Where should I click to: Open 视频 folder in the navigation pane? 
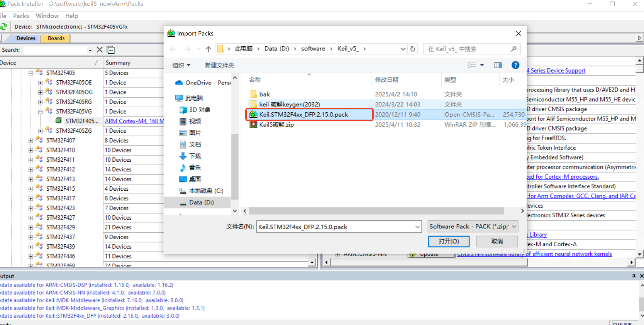(x=190, y=121)
